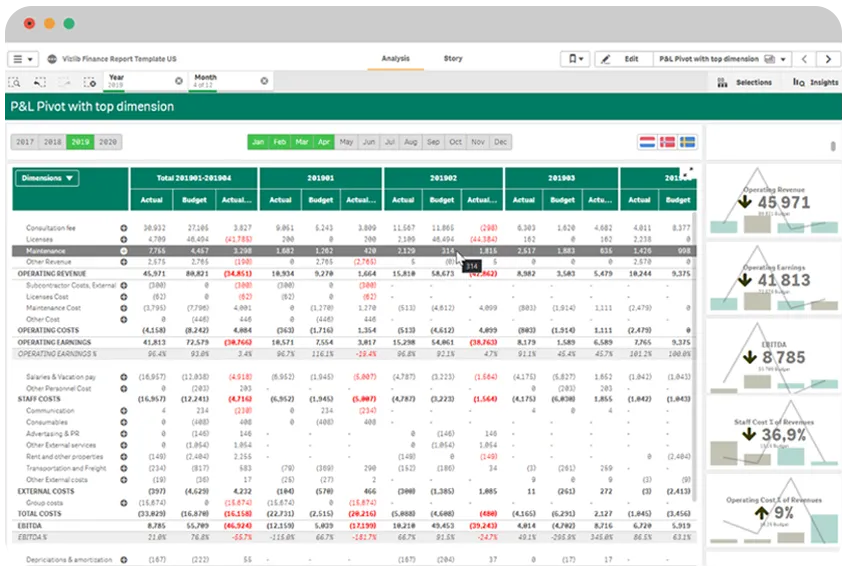Click the clear all selections icon
Viewport: 850px width, 569px height.
(90, 82)
